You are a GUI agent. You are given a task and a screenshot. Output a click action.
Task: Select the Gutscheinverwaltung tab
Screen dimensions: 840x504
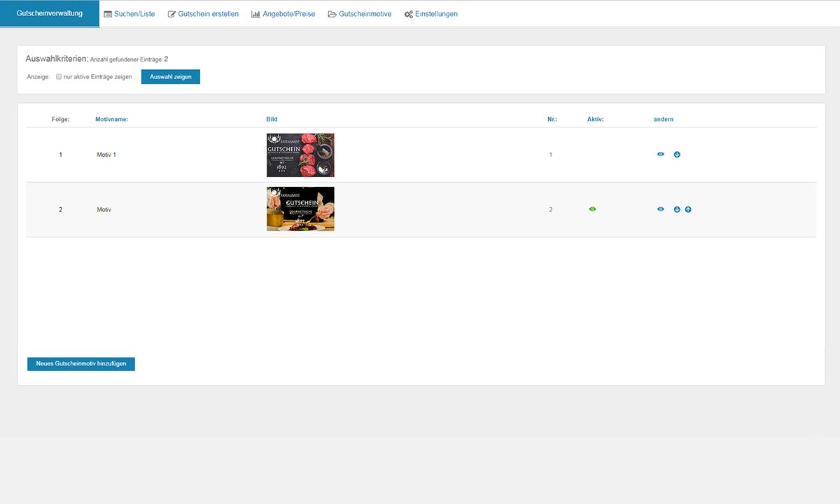50,13
